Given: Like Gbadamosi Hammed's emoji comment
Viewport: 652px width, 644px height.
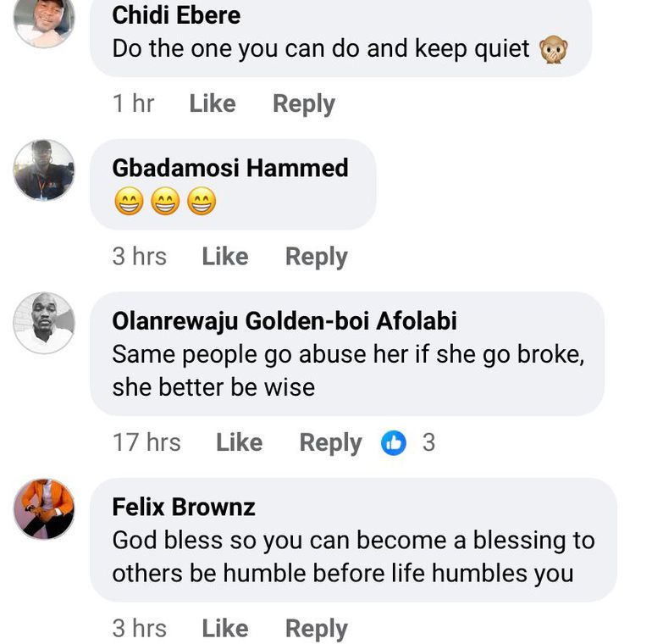Looking at the screenshot, I should [224, 256].
